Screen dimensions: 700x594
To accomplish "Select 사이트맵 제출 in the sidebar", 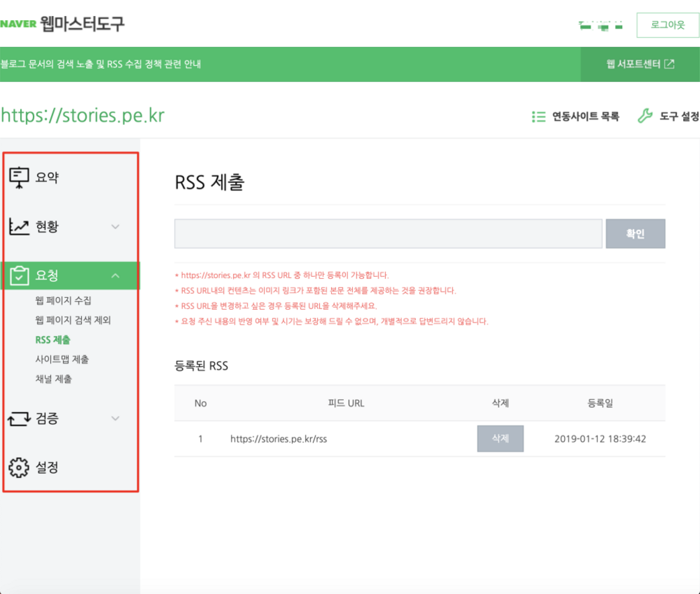I will pos(62,359).
